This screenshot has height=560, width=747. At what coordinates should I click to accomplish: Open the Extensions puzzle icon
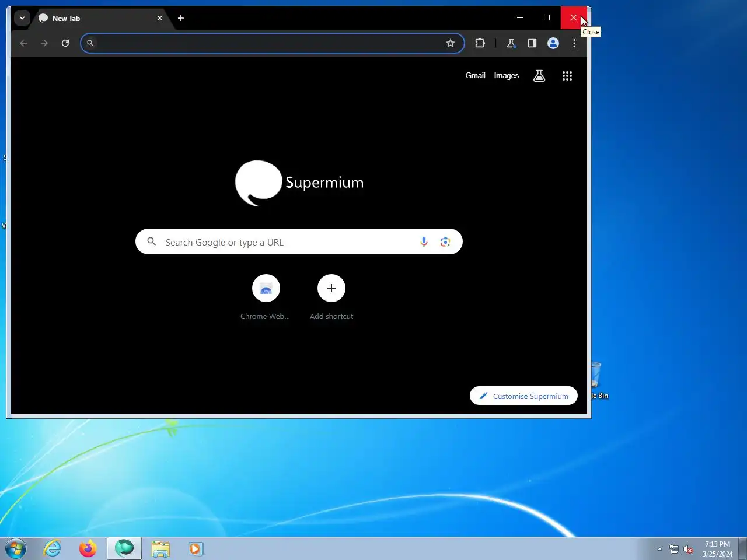click(480, 43)
